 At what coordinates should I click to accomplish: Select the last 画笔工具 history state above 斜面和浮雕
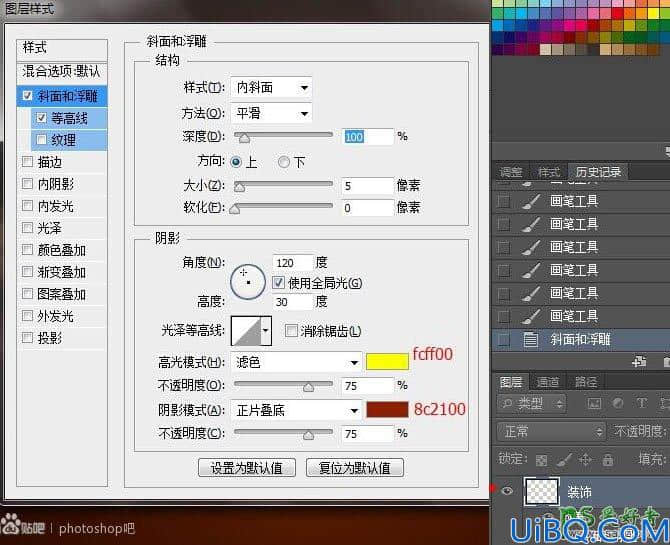click(x=581, y=316)
